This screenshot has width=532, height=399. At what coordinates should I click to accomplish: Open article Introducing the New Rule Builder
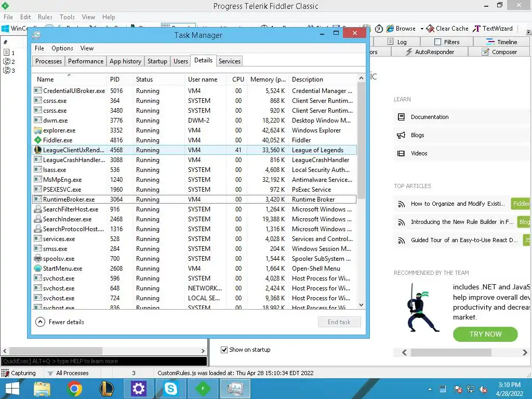[462, 222]
